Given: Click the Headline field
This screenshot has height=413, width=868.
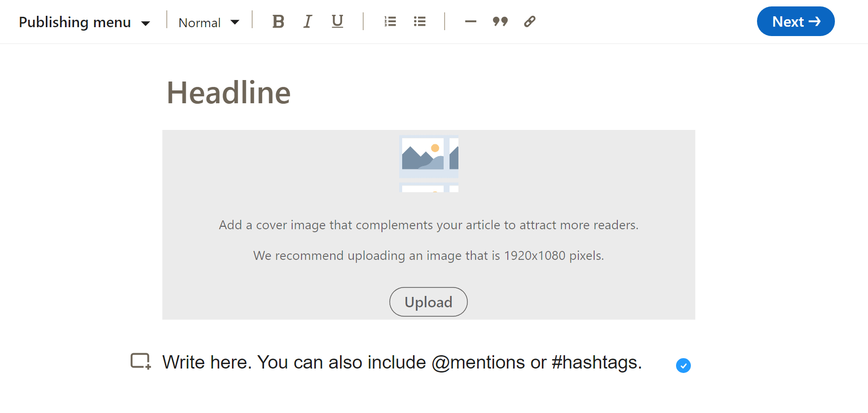Looking at the screenshot, I should pos(229,93).
